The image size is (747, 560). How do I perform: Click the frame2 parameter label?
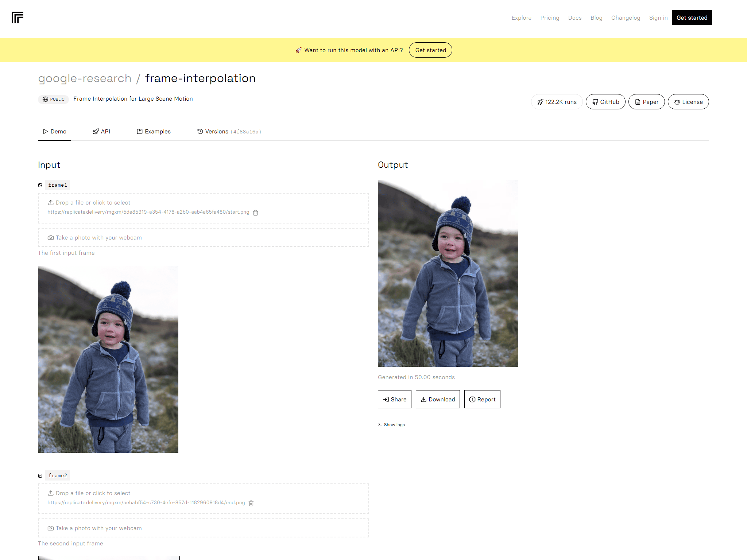coord(58,475)
